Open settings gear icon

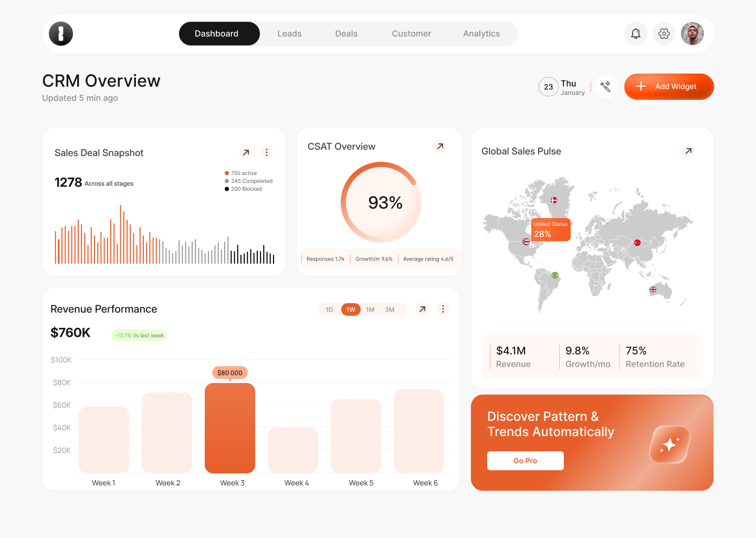point(664,34)
